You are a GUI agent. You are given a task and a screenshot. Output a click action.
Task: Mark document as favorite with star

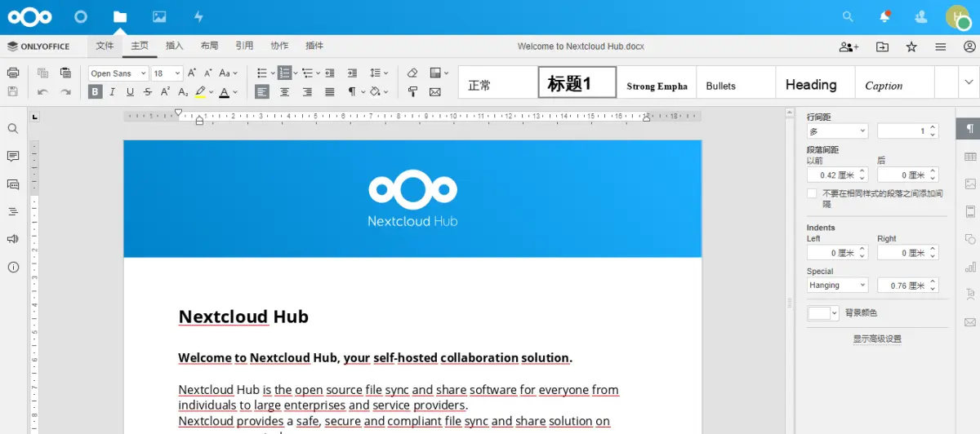[x=911, y=46]
